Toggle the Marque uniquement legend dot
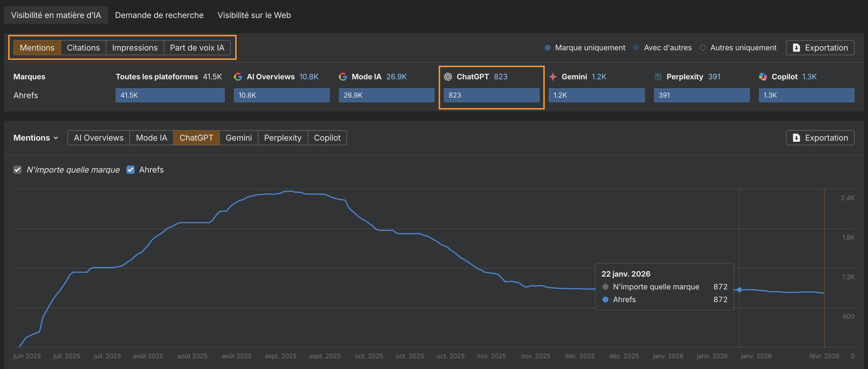The height and width of the screenshot is (369, 868). click(x=548, y=48)
